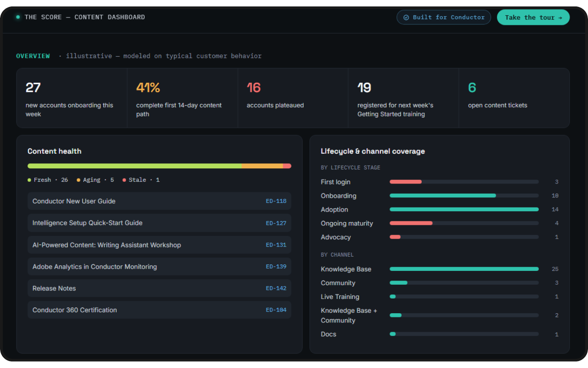Viewport: 588px width, 368px height.
Task: Click the Overview section label
Action: pyautogui.click(x=33, y=56)
